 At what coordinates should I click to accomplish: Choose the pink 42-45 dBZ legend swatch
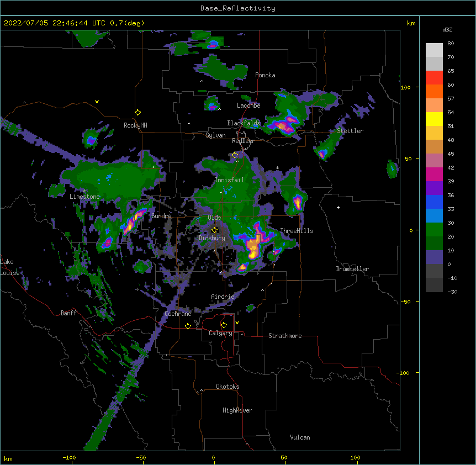click(x=434, y=161)
